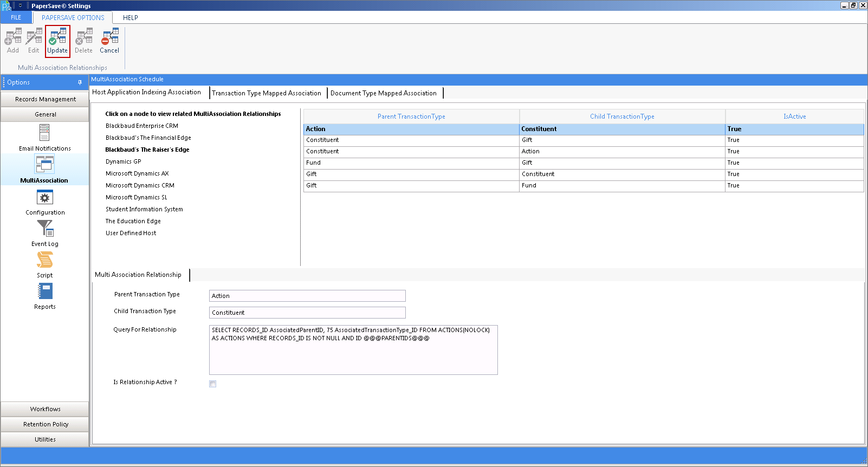868x467 pixels.
Task: Select the Gift to Constituent row
Action: tap(584, 174)
